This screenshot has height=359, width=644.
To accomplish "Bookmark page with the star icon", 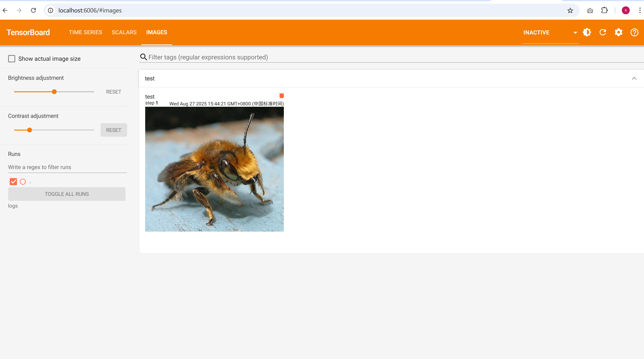I will coord(570,10).
